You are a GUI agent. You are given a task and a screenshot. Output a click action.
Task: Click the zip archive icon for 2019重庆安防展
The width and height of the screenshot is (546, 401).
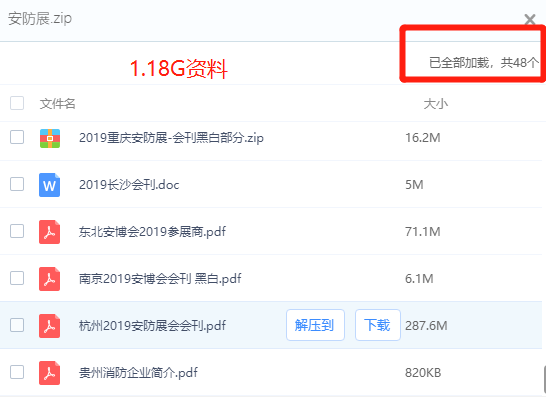tap(50, 138)
